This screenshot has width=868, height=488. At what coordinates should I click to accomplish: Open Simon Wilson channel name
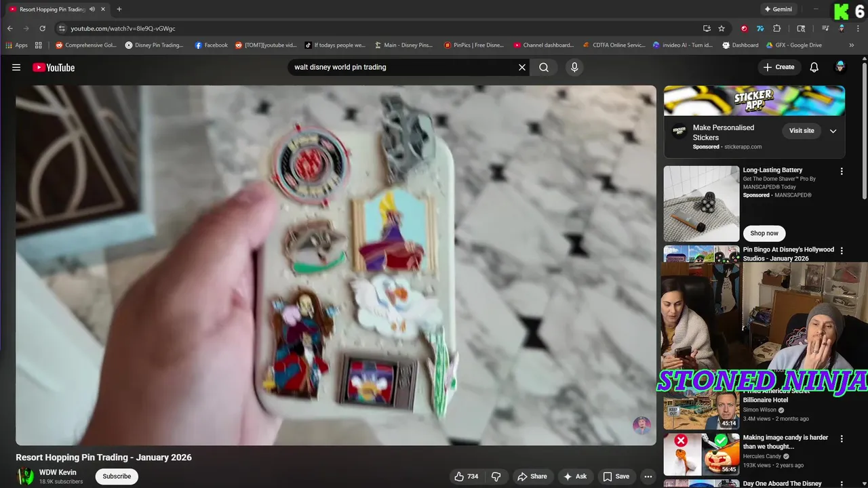click(760, 410)
